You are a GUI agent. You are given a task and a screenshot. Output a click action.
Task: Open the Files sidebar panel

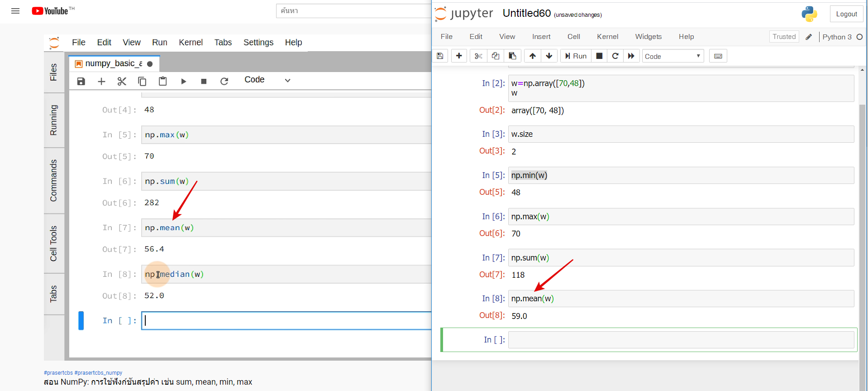(x=54, y=72)
